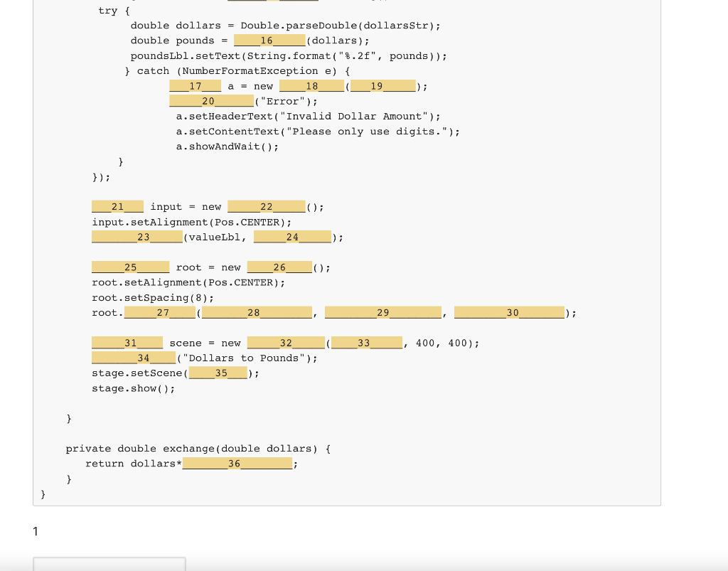Click blank 33 before 400 400 arguments

click(x=366, y=342)
